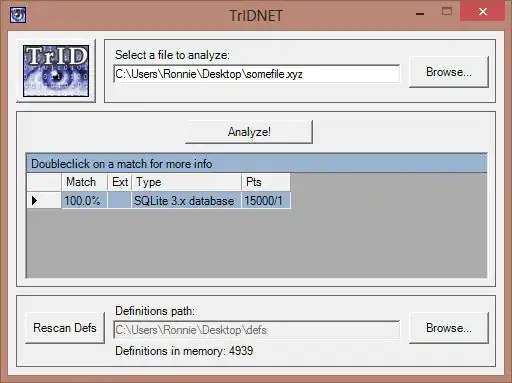Browse for a file to analyze
This screenshot has width=512, height=383.
tap(449, 72)
